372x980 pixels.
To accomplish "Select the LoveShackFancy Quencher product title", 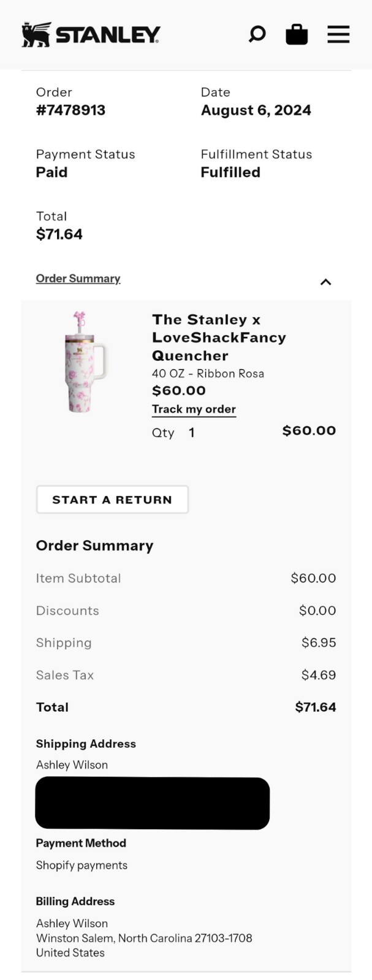I will 219,337.
